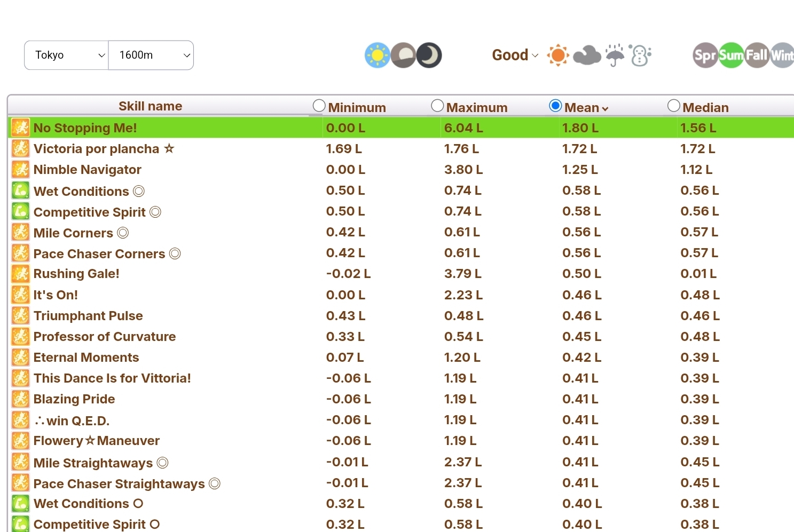The height and width of the screenshot is (532, 794).
Task: Click the Mile Straightaways skill icon
Action: 20,462
